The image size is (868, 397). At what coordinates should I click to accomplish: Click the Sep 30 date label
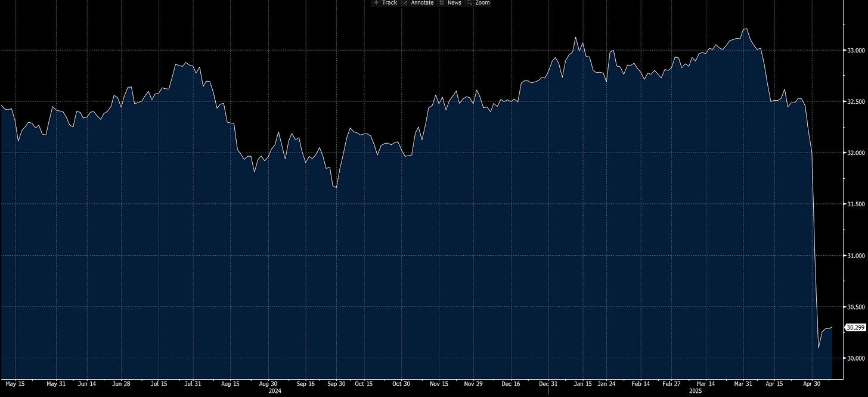point(337,384)
